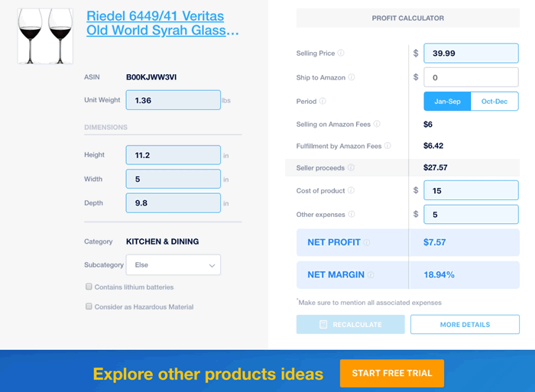Check Consider as Hazardous Material
Viewport: 535px width, 392px height.
pos(89,306)
